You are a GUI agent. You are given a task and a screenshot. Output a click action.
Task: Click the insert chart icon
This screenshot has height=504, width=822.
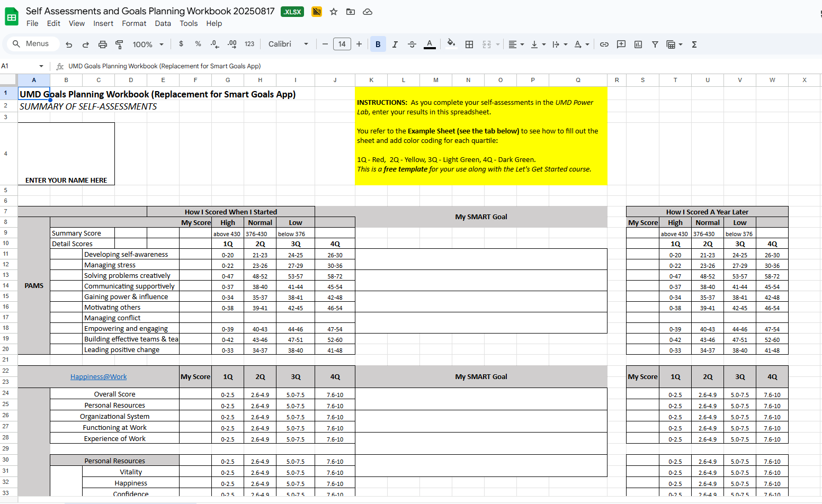pos(638,44)
